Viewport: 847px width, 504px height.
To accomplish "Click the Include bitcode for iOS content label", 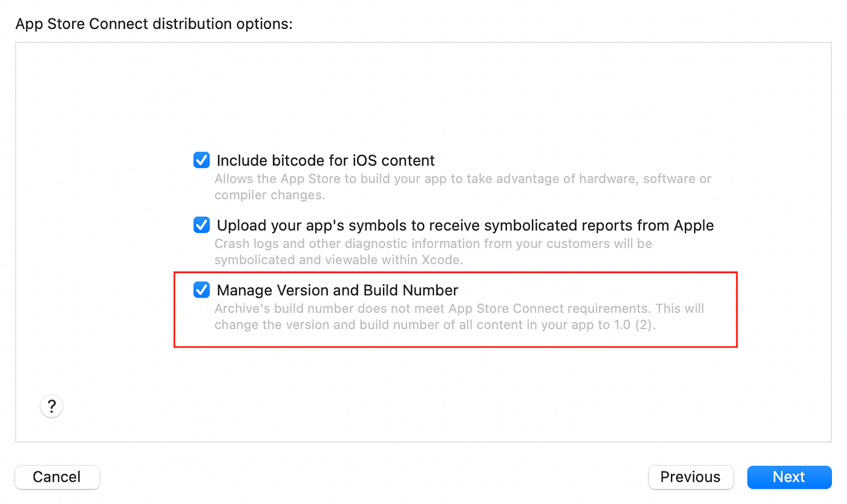I will (324, 160).
